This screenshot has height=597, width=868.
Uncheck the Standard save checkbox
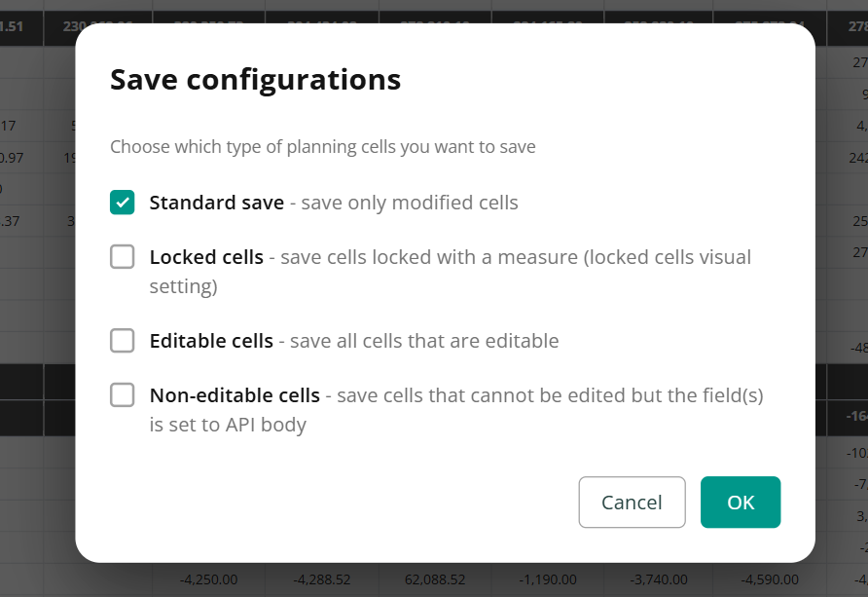click(122, 203)
